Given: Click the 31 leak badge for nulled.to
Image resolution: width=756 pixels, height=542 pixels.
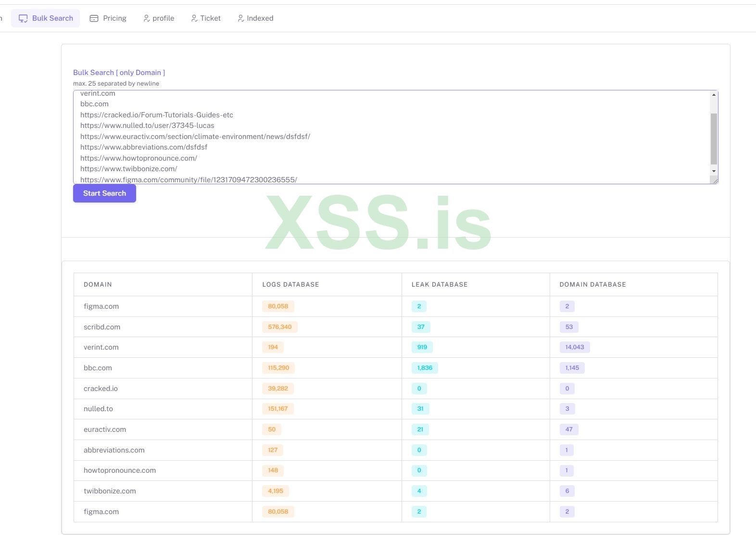Looking at the screenshot, I should point(420,409).
